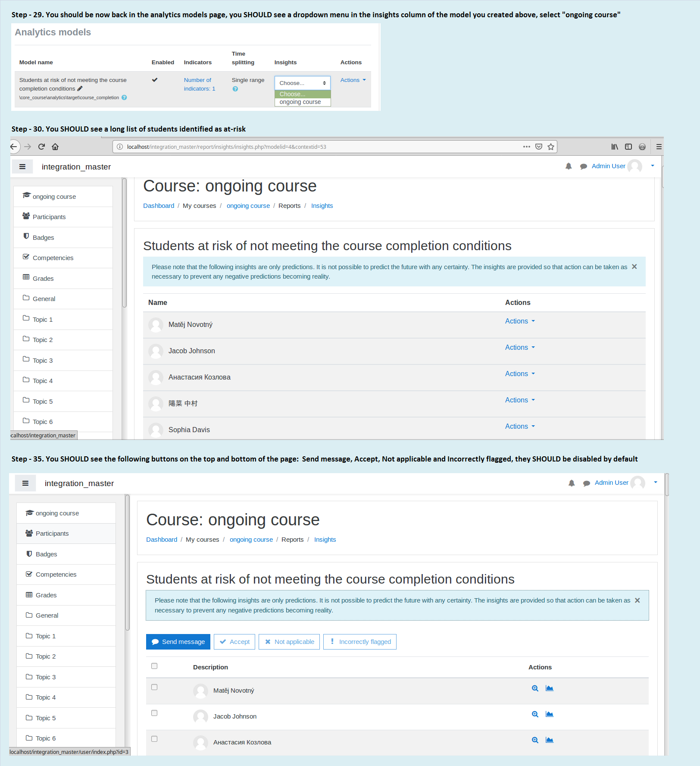Image resolution: width=700 pixels, height=766 pixels.
Task: Open messages icon in upper page
Action: (x=584, y=166)
